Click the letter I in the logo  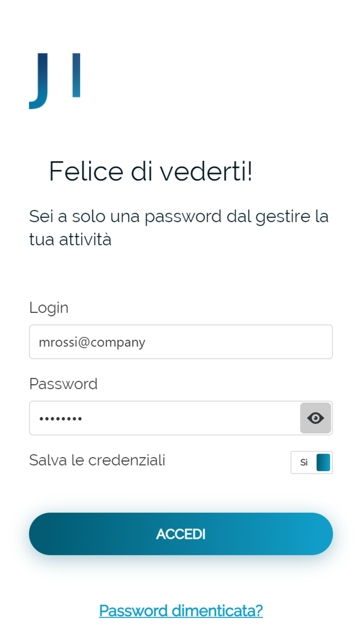76,75
